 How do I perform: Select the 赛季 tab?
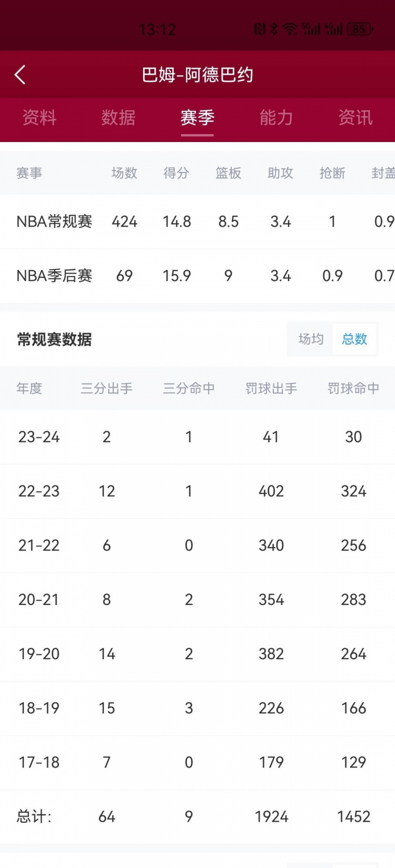point(197,117)
